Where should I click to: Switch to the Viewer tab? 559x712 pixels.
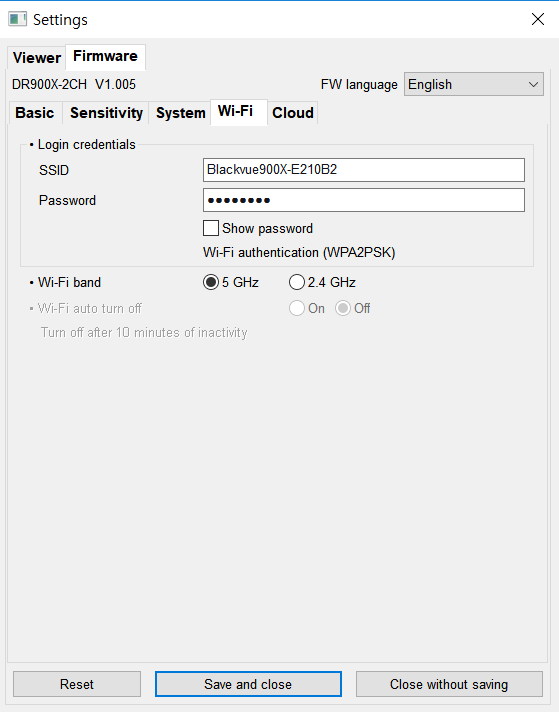(x=36, y=58)
